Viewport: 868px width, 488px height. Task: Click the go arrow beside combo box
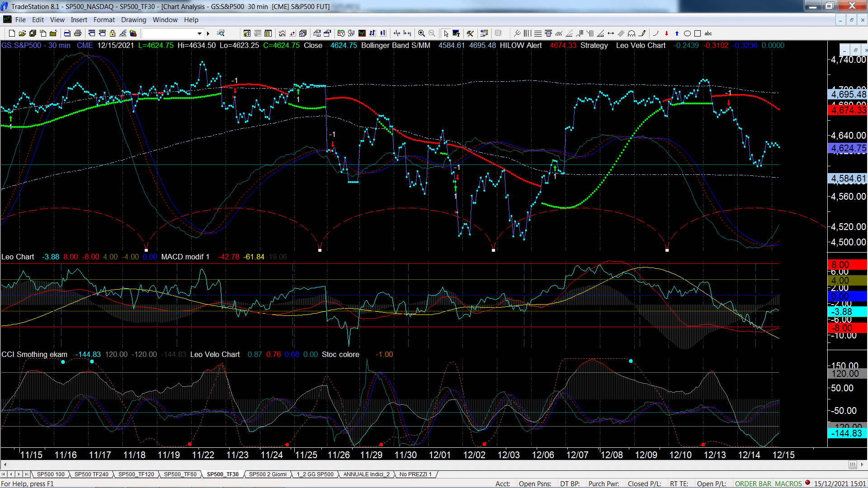208,33
